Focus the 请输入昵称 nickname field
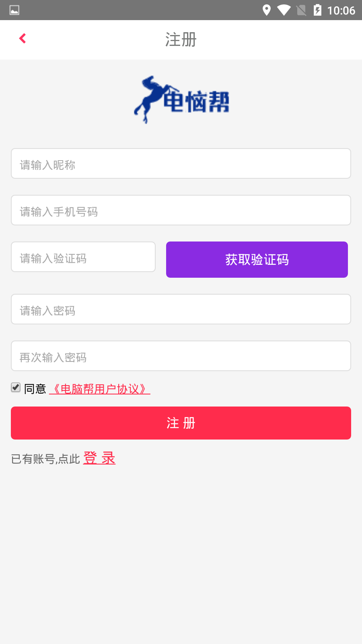This screenshot has height=644, width=362. coord(181,163)
